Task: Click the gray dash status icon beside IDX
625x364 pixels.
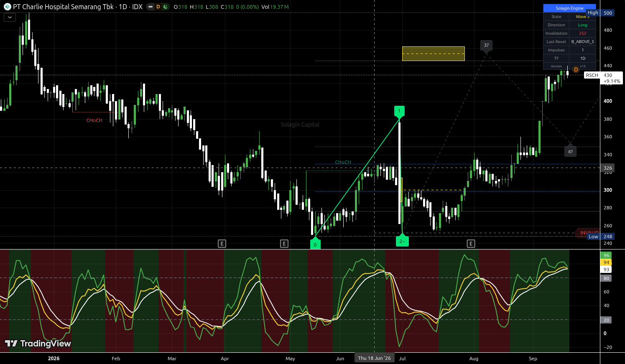Action: [x=151, y=7]
